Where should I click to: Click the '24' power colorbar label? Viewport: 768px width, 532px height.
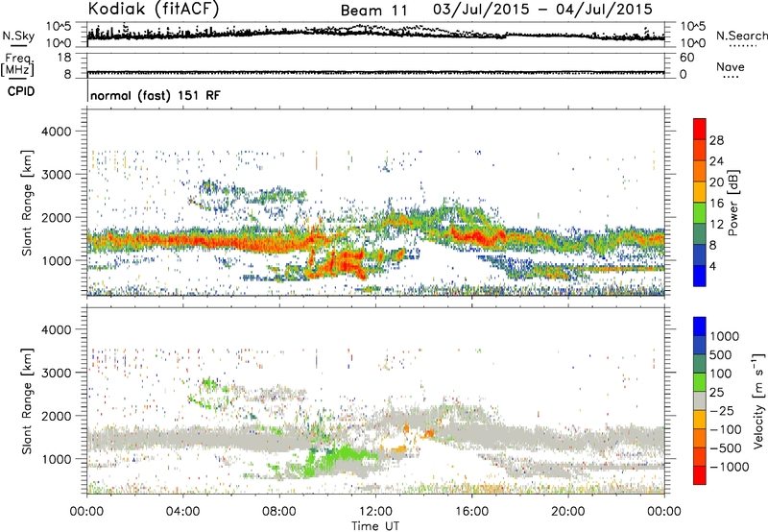point(716,161)
